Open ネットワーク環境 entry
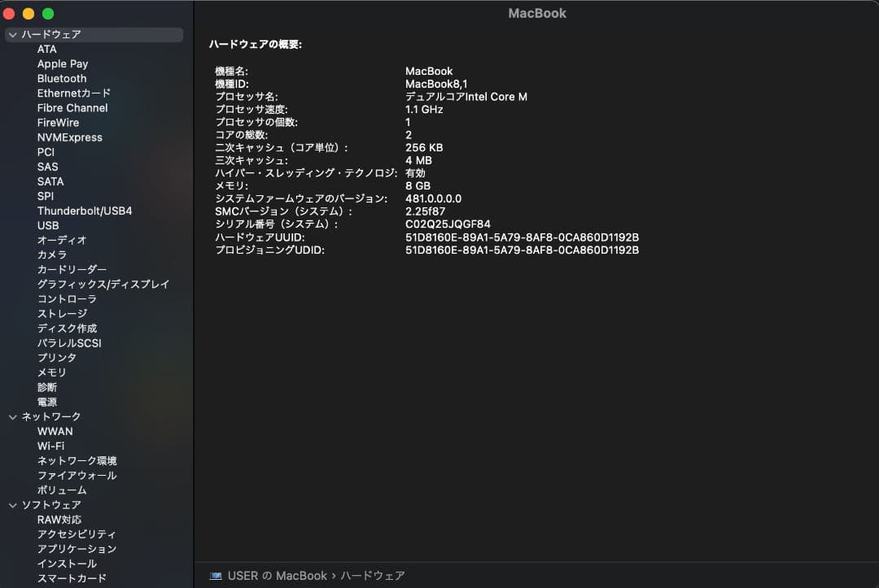 point(77,460)
